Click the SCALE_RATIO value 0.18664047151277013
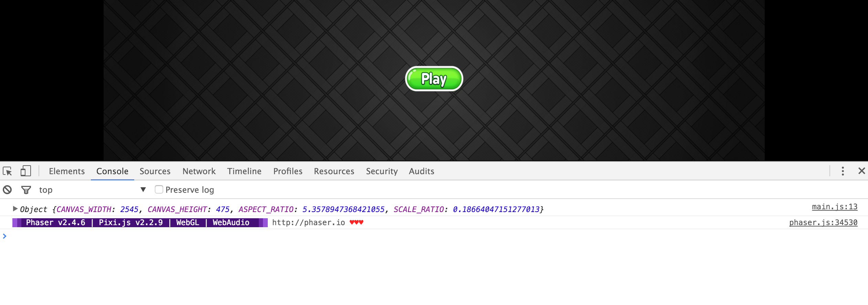This screenshot has height=305, width=868. pos(496,209)
